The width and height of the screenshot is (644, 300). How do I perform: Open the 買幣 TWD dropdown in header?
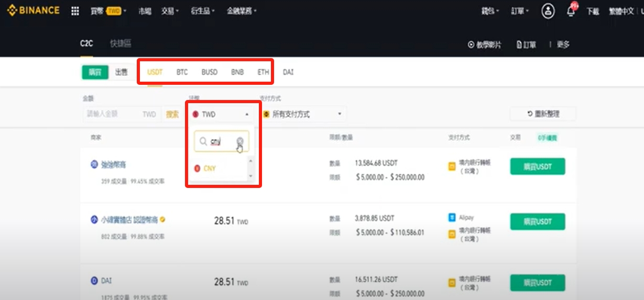pyautogui.click(x=108, y=11)
